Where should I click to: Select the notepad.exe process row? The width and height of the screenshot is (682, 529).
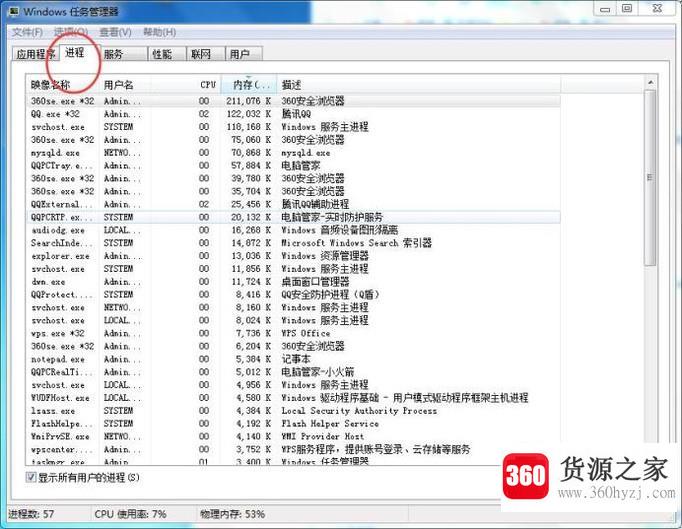(x=293, y=359)
